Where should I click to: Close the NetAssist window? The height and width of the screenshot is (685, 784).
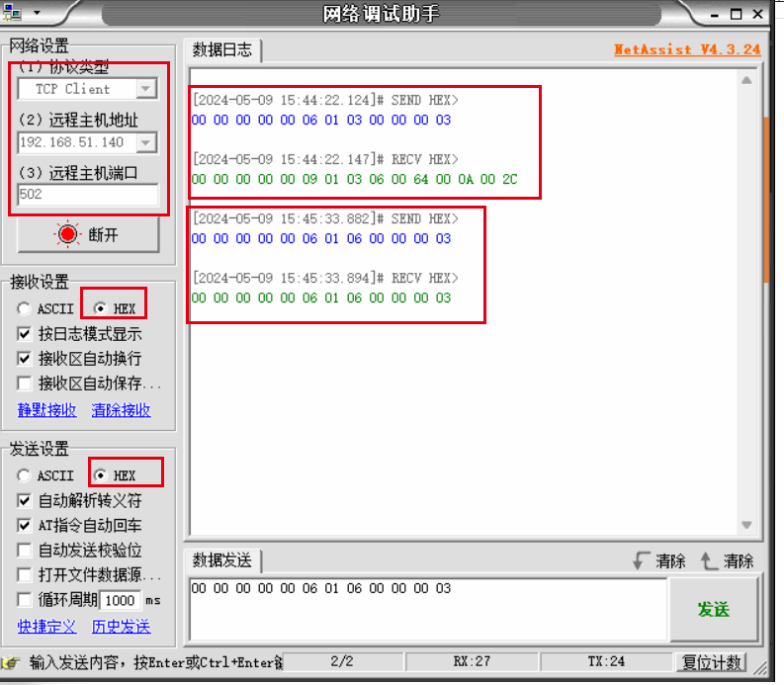pos(758,14)
